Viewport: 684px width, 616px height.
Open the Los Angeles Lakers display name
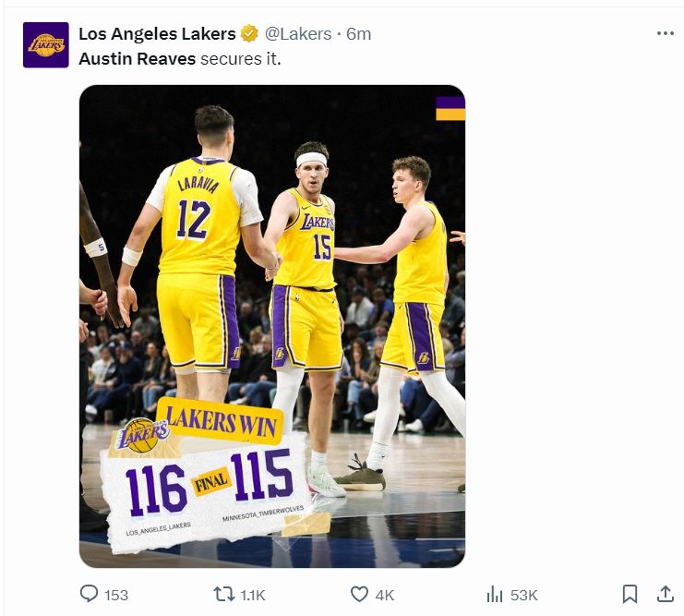[157, 34]
